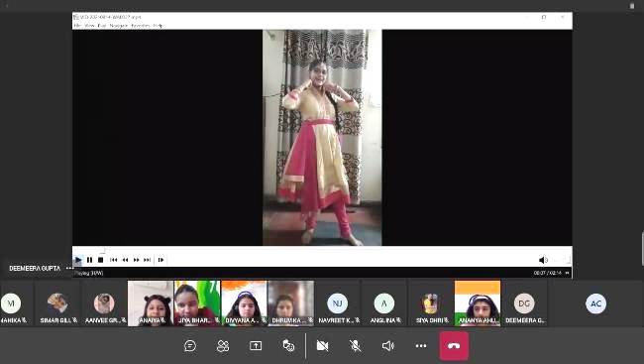The height and width of the screenshot is (364, 644).
Task: Select Siya Dhri participant tile
Action: [x=430, y=303]
